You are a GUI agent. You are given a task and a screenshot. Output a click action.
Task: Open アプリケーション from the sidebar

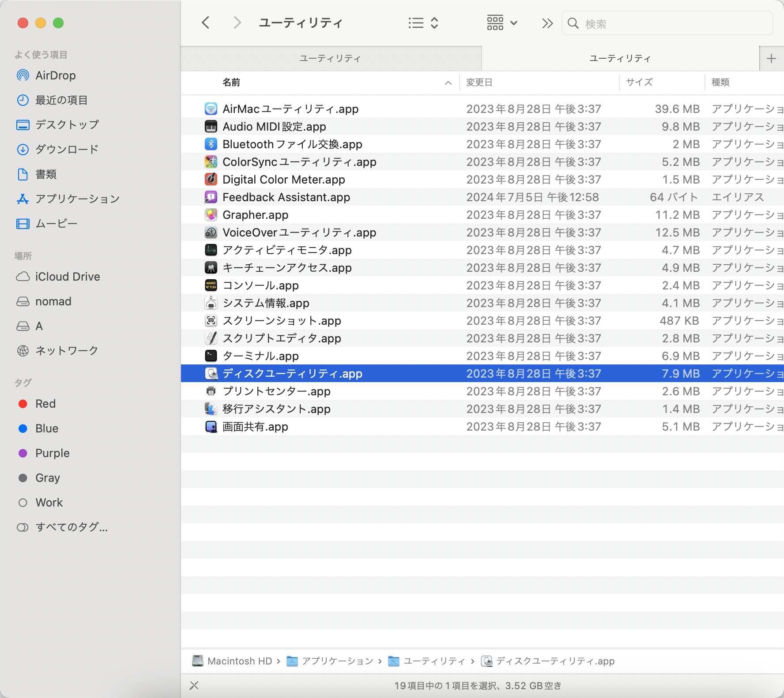76,199
